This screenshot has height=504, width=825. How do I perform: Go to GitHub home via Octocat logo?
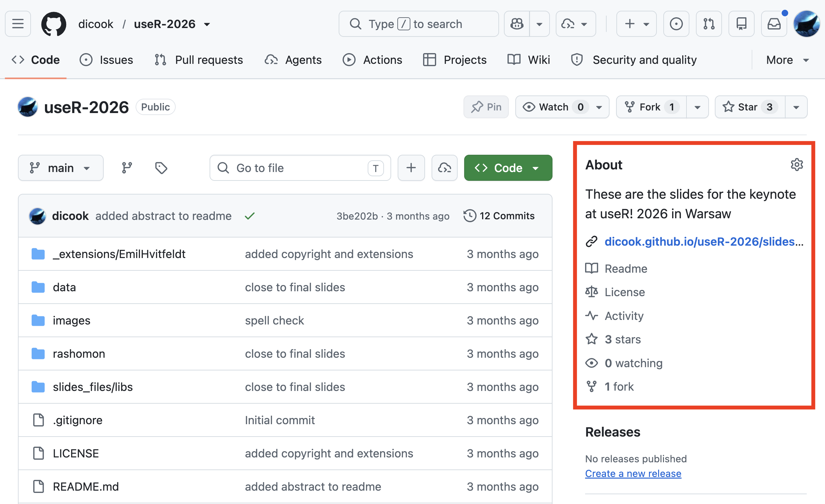coord(53,24)
